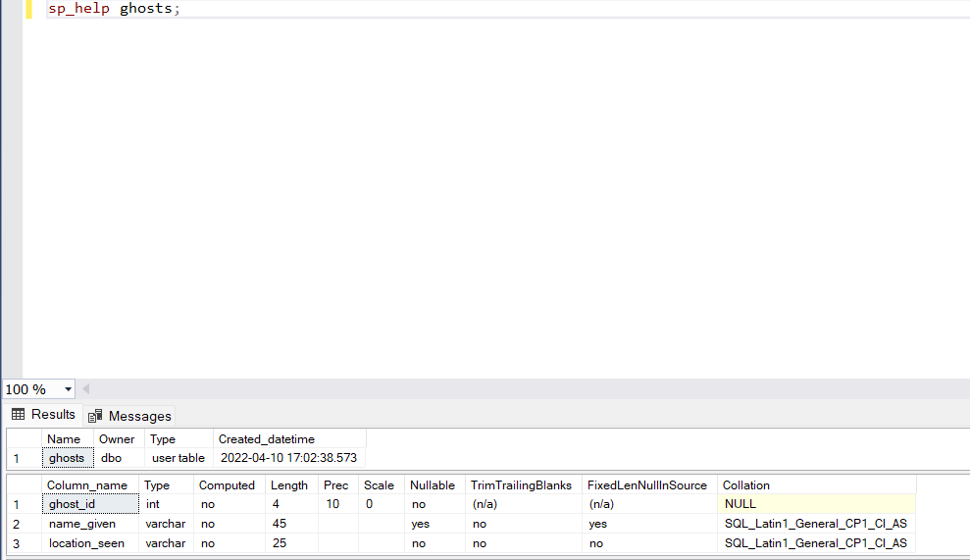Click the horizontal scroll left arrow
This screenshot has width=970, height=560.
86,389
